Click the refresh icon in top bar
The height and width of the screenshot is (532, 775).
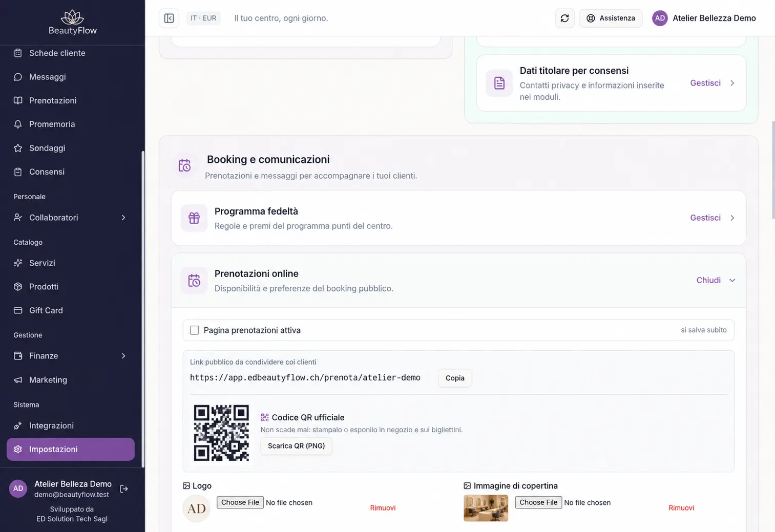click(564, 18)
